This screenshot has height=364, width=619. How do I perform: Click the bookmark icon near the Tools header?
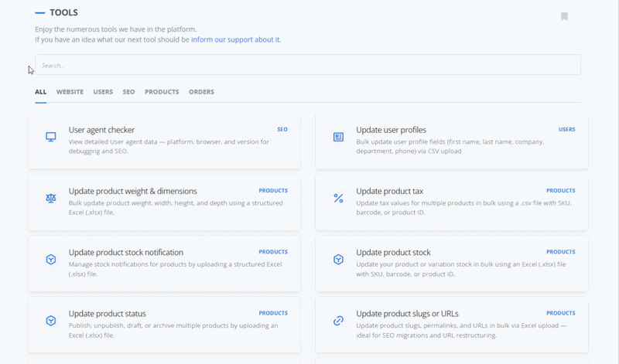tap(564, 16)
